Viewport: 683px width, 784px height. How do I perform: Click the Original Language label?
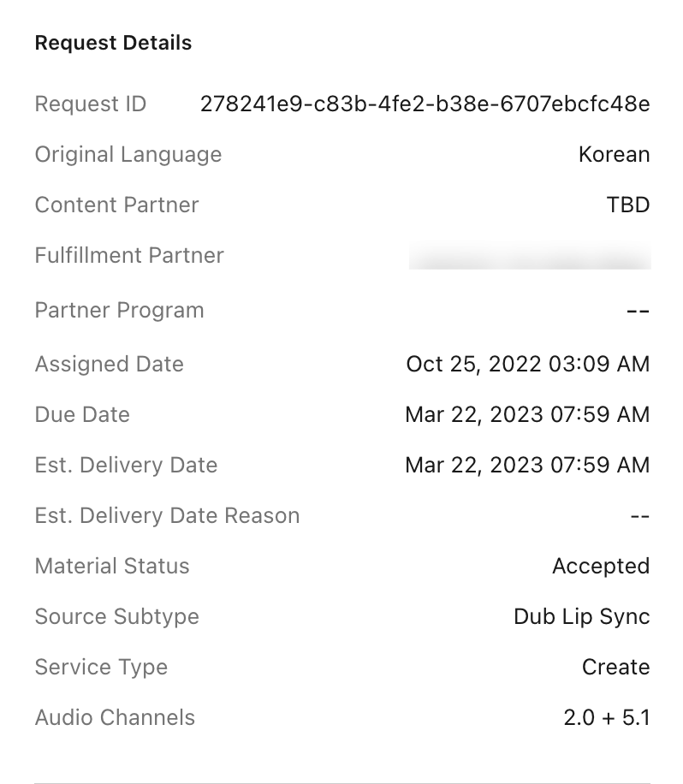coord(128,155)
